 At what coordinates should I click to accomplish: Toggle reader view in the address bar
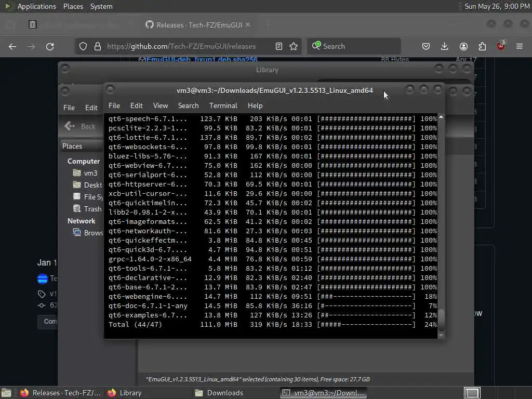tap(279, 46)
